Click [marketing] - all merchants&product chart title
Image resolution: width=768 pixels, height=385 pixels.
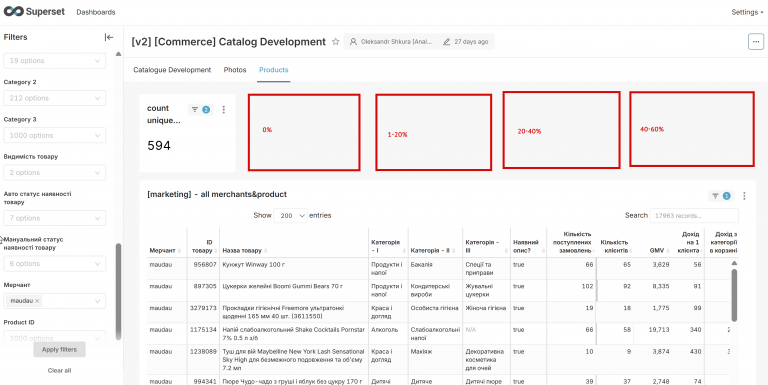[x=217, y=194]
